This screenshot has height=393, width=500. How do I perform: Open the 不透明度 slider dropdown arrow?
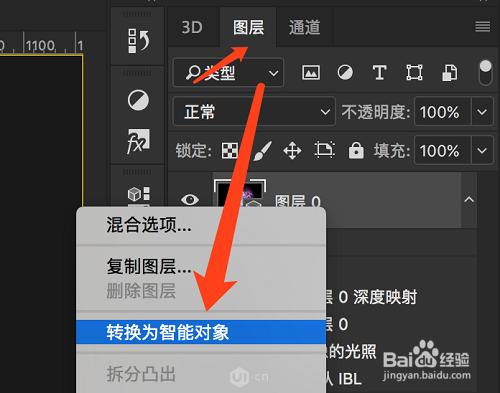pos(482,112)
